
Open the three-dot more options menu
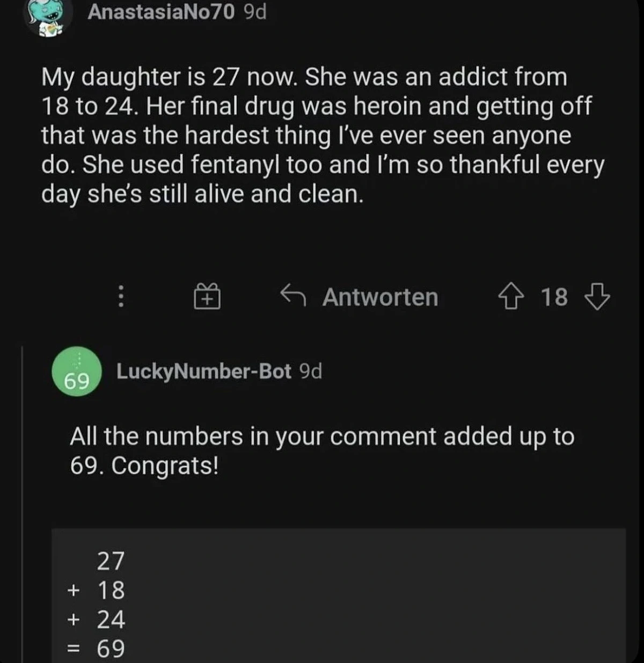121,296
